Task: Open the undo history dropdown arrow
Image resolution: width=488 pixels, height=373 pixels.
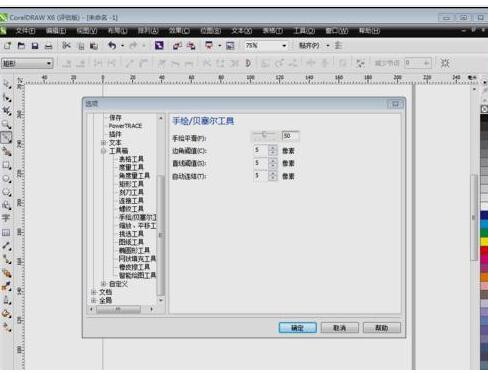Action: [x=123, y=46]
